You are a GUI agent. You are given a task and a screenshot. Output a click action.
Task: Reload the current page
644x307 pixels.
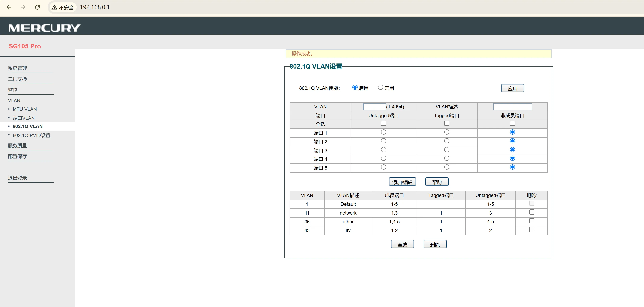click(38, 7)
